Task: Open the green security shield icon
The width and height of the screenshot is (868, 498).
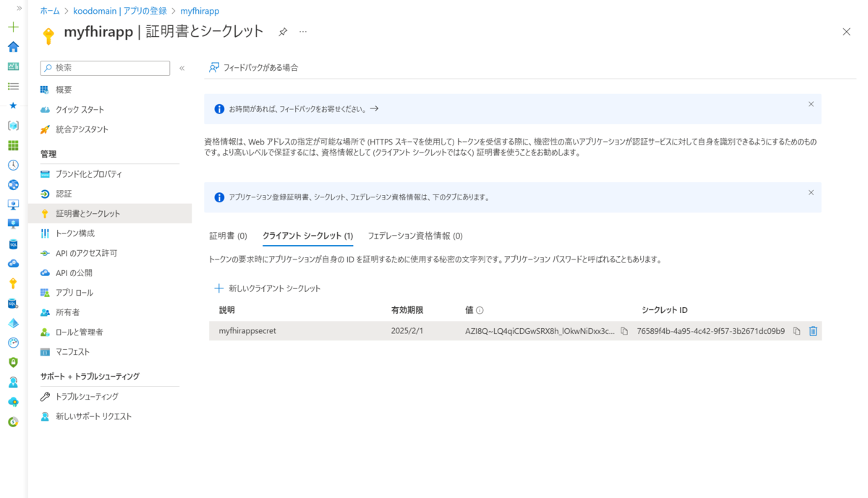Action: click(13, 362)
